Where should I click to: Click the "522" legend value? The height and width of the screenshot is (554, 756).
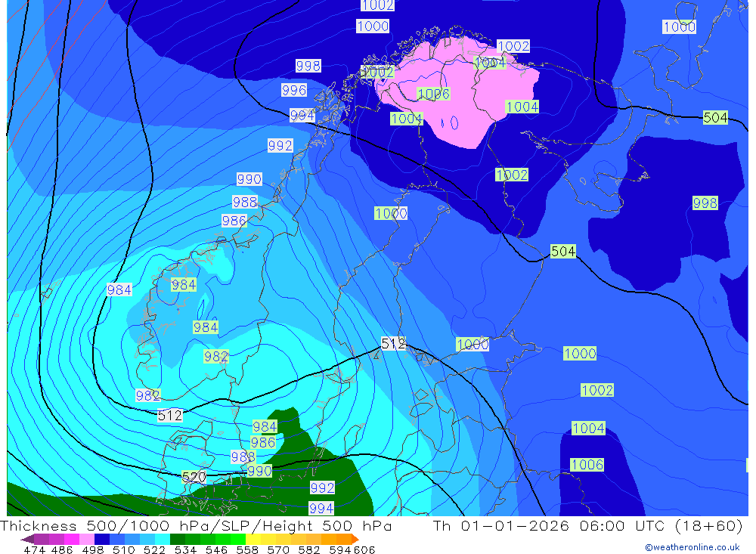click(154, 549)
